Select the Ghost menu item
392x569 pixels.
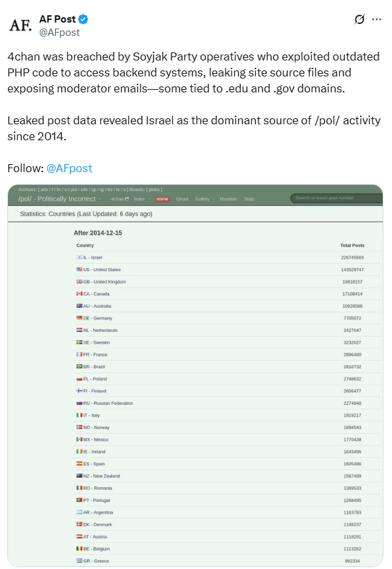tap(182, 199)
